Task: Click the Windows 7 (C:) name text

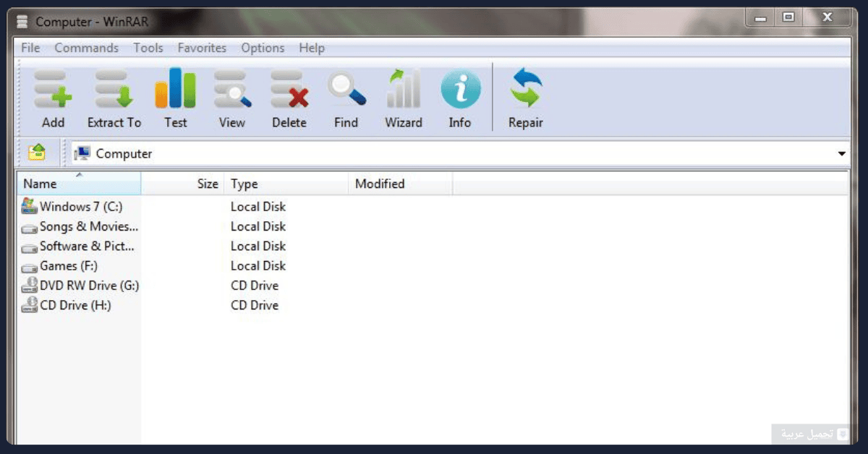Action: click(x=81, y=207)
